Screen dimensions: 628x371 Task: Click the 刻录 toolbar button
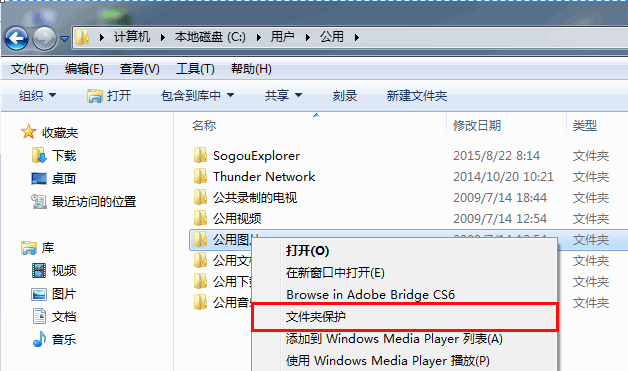[x=345, y=95]
